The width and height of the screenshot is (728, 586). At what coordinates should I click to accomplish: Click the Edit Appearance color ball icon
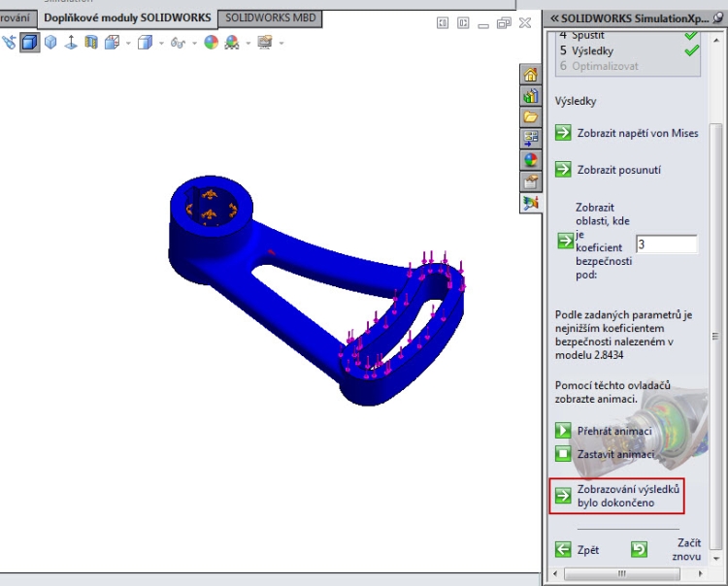click(211, 43)
